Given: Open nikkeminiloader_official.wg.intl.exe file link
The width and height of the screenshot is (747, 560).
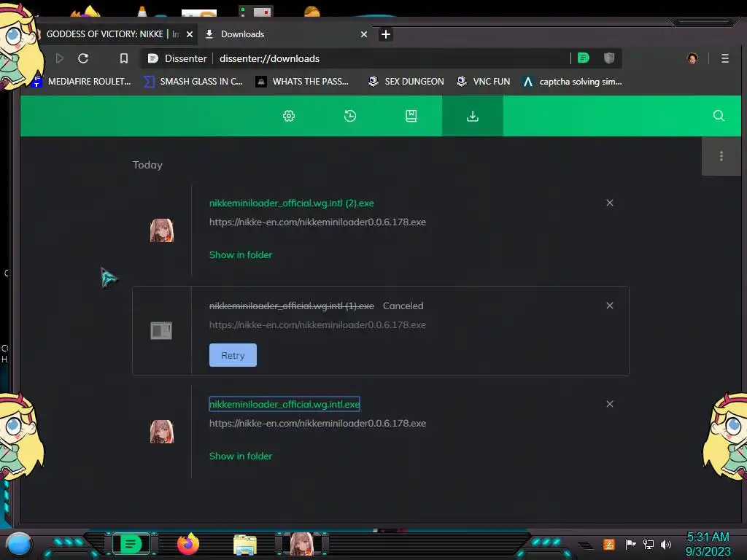Looking at the screenshot, I should tap(285, 404).
